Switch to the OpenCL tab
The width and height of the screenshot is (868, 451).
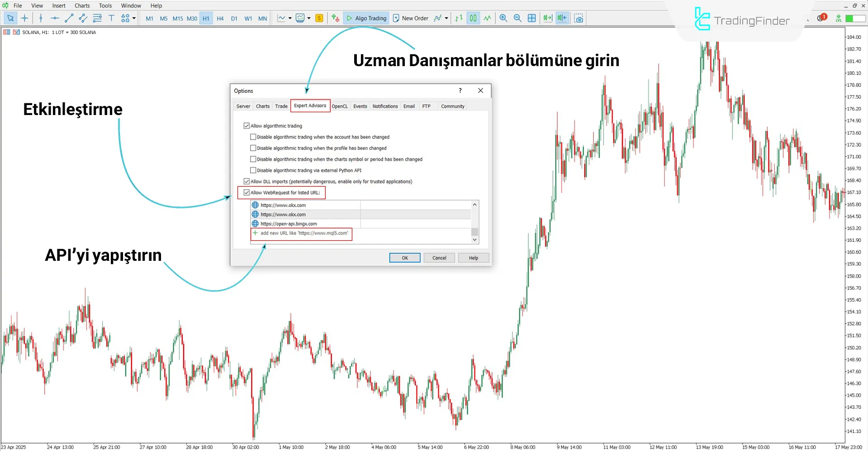coord(340,106)
